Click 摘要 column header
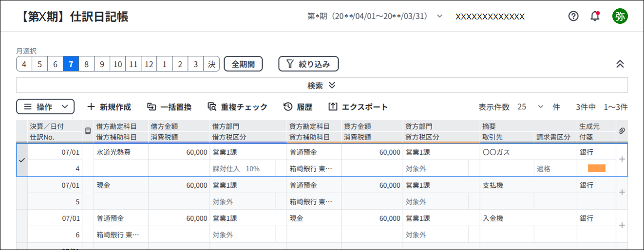This screenshot has width=644, height=250. (528, 126)
